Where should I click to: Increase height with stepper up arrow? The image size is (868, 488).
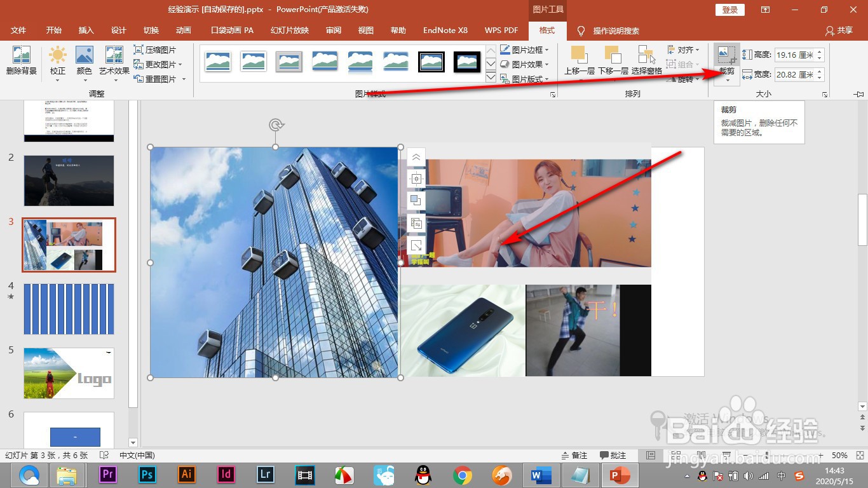(820, 52)
